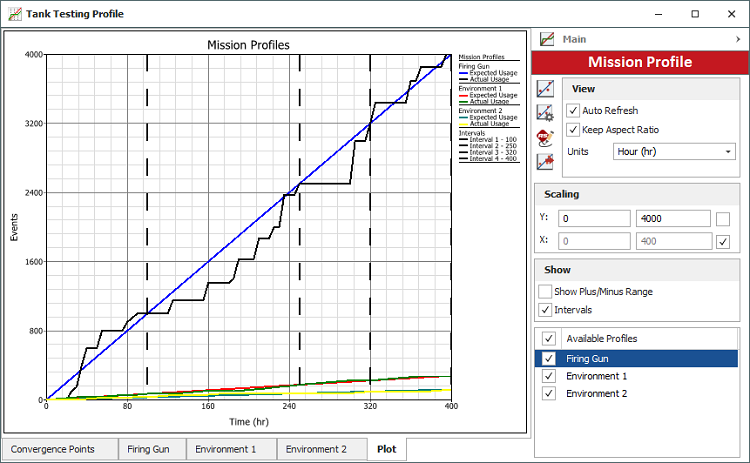The image size is (750, 463).
Task: Uncheck Keep Aspect Ratio
Action: coord(573,130)
